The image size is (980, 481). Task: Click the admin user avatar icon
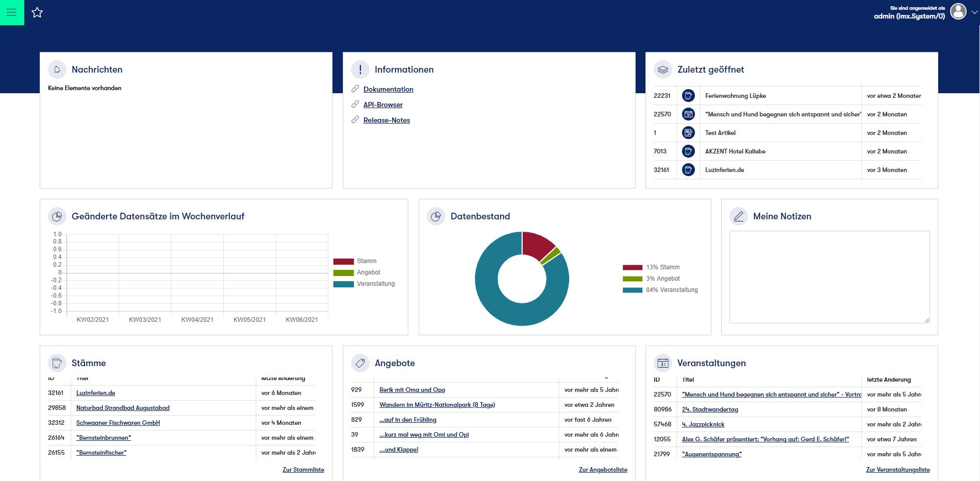958,12
